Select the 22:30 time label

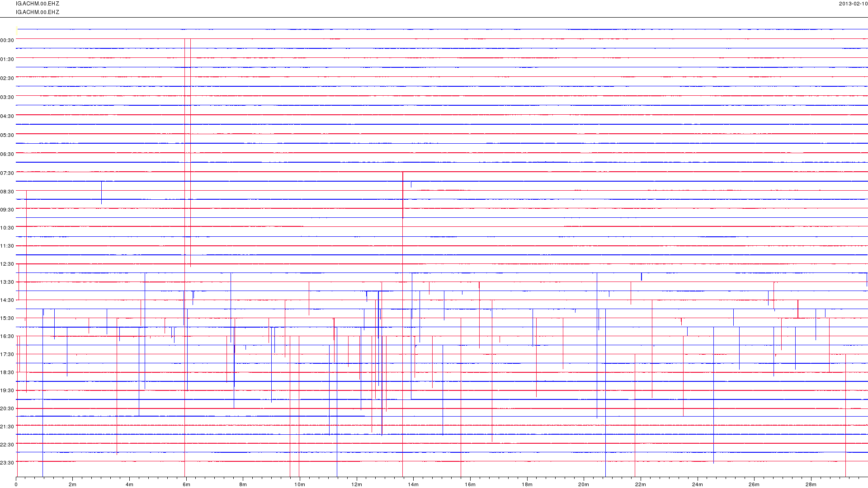[x=7, y=445]
